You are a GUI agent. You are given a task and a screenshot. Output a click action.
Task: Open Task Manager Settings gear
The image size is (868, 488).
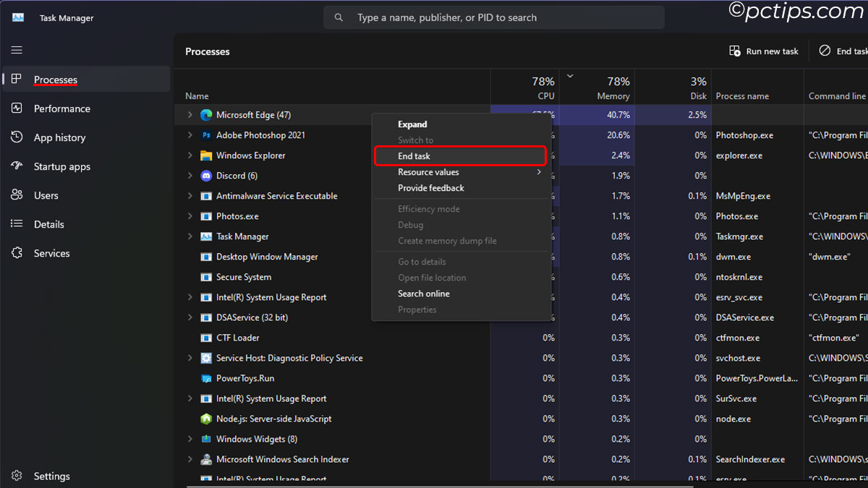[x=16, y=476]
